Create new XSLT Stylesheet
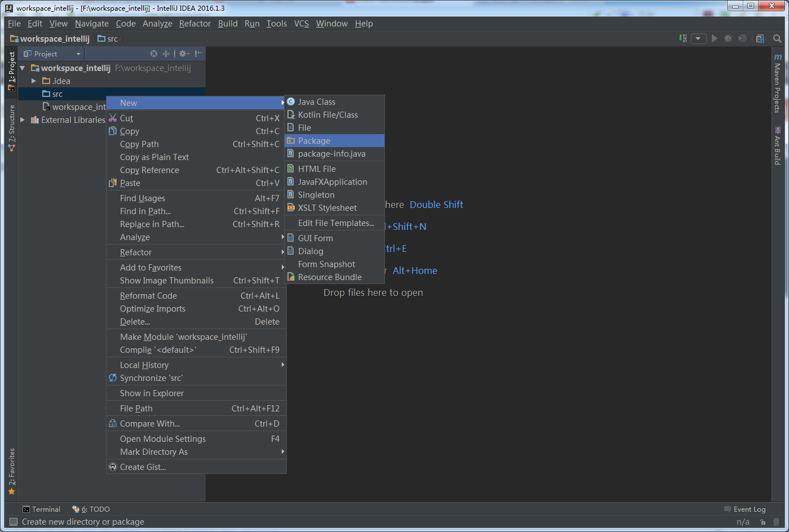The image size is (789, 532). [335, 208]
